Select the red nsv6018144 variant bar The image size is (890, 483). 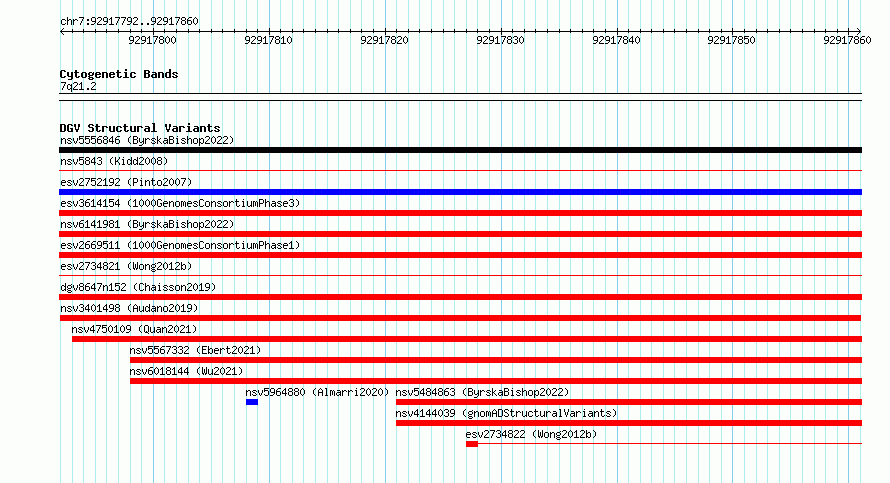pos(496,381)
